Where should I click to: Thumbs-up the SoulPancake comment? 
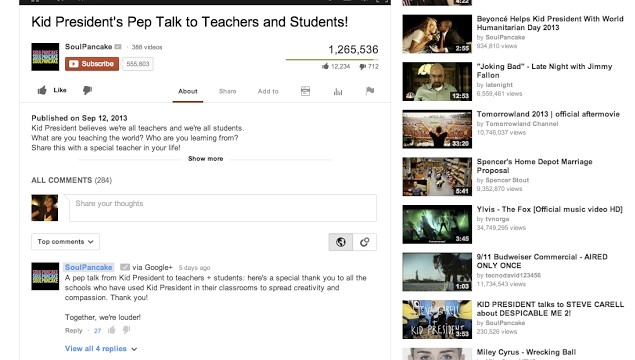(112, 330)
